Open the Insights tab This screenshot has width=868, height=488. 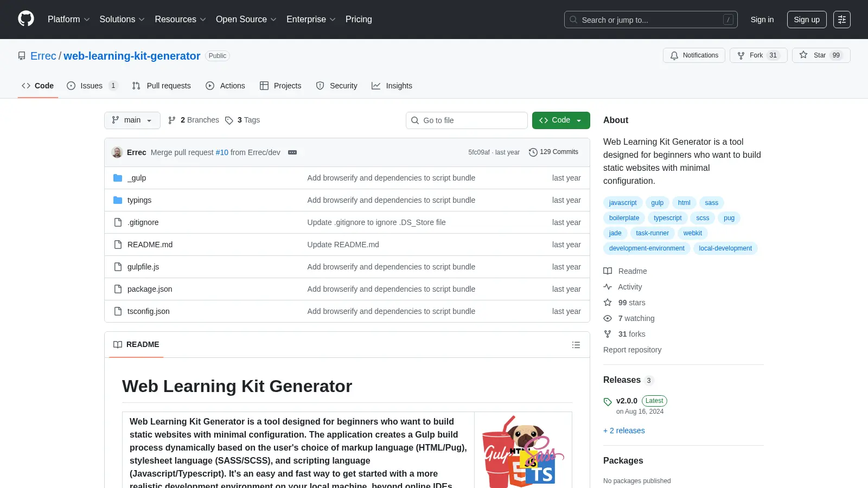[x=392, y=86]
